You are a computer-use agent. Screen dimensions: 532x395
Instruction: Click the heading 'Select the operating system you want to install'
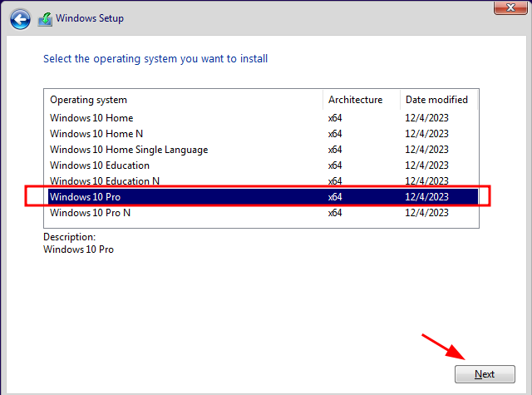tap(155, 59)
